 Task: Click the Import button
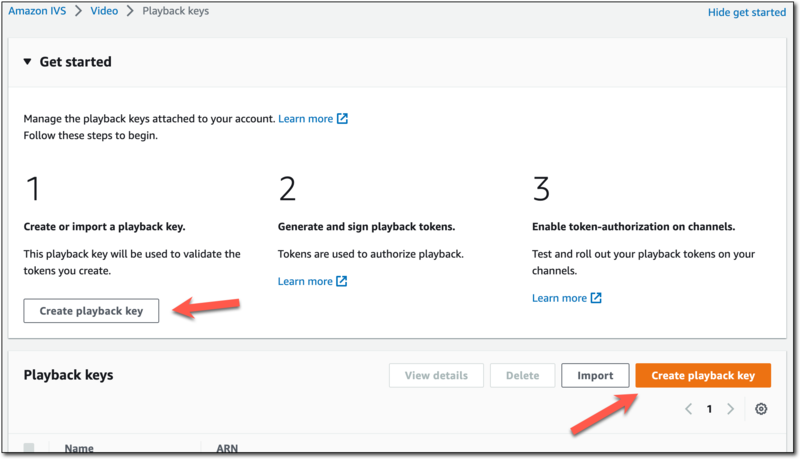(x=595, y=376)
